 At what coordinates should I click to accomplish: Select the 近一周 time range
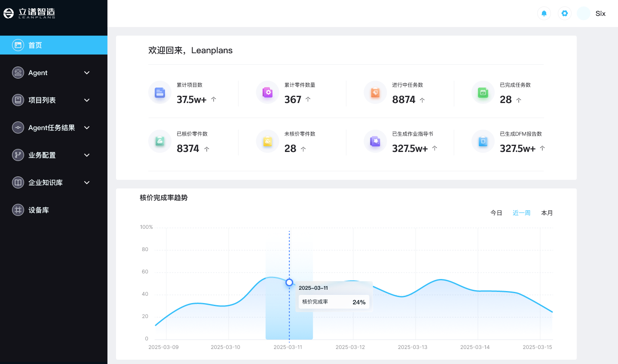click(521, 213)
